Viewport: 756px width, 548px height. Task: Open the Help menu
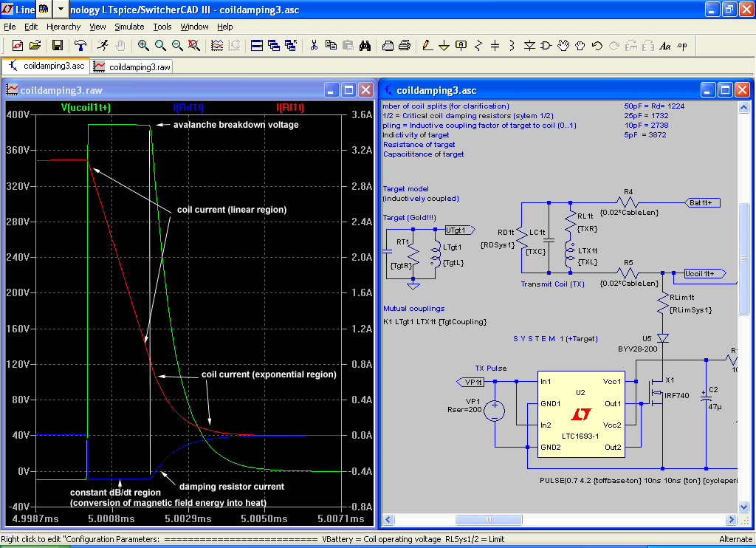point(224,27)
